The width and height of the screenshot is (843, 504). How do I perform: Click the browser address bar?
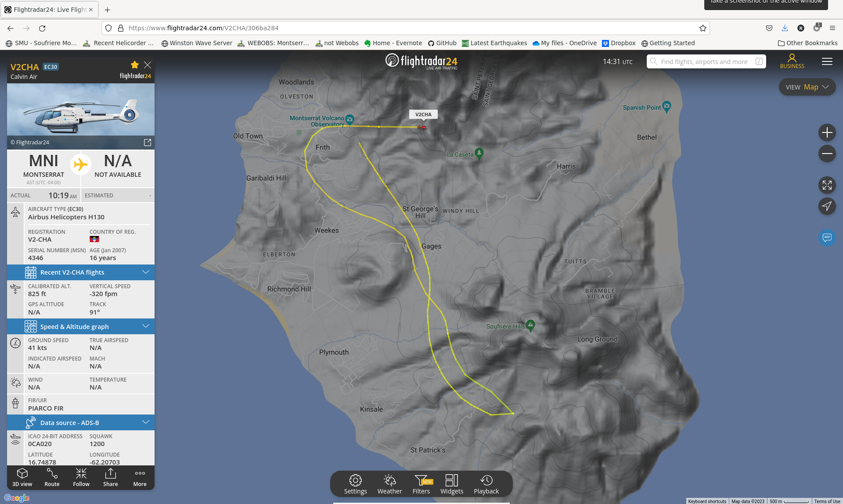pyautogui.click(x=406, y=28)
